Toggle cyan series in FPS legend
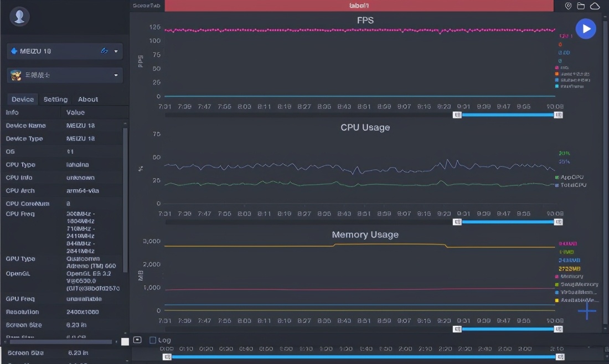 click(569, 86)
